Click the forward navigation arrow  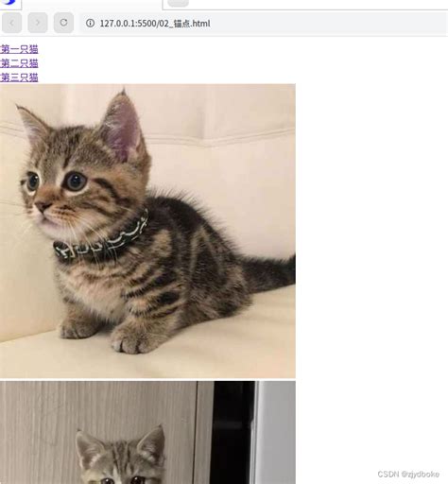click(x=38, y=23)
